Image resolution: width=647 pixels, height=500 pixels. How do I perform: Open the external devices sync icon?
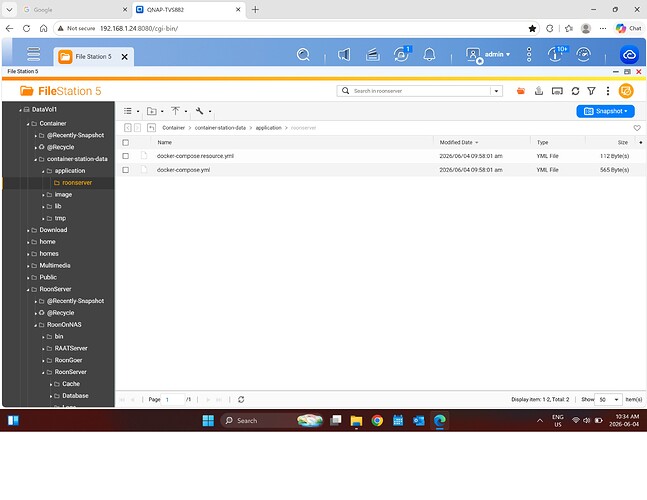pyautogui.click(x=401, y=54)
